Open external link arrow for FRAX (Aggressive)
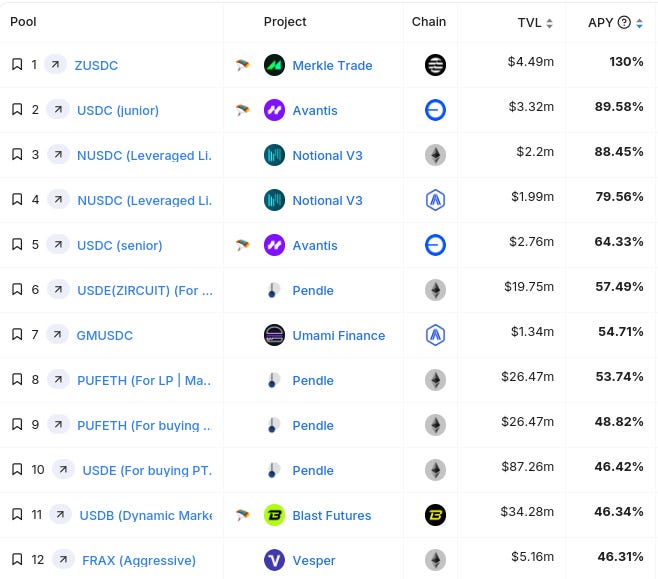This screenshot has width=658, height=579. 63,559
